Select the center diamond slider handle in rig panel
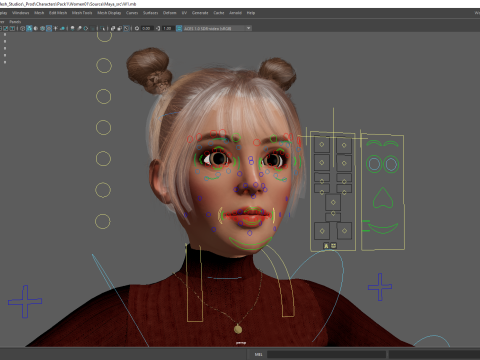 (333, 202)
